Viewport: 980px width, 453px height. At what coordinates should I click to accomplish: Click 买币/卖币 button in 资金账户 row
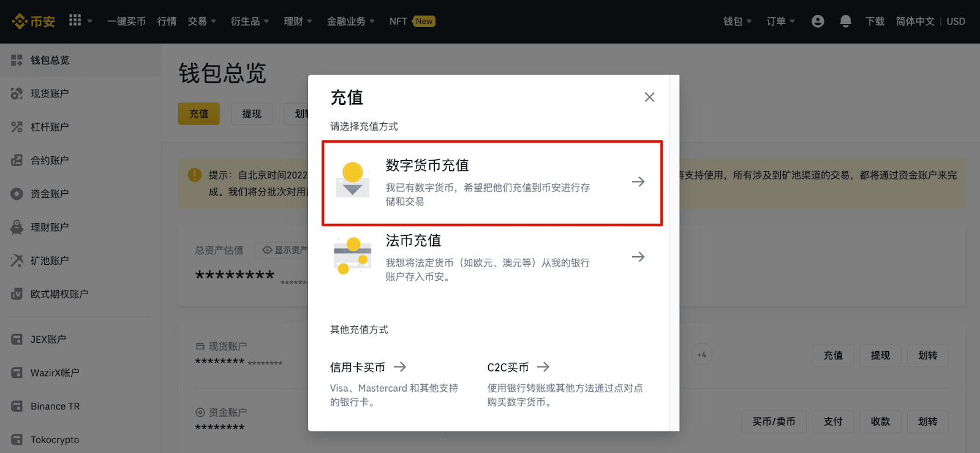click(x=774, y=422)
